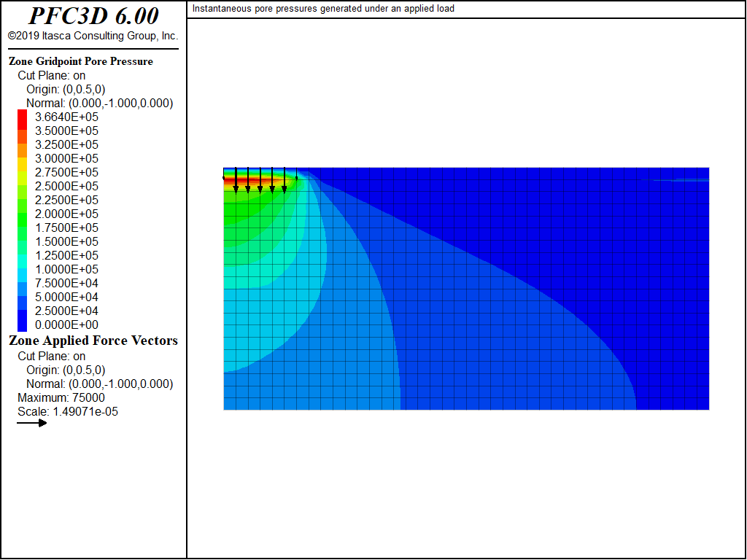The image size is (747, 560).
Task: Click the legend value 3.2500E+05
Action: coord(66,145)
